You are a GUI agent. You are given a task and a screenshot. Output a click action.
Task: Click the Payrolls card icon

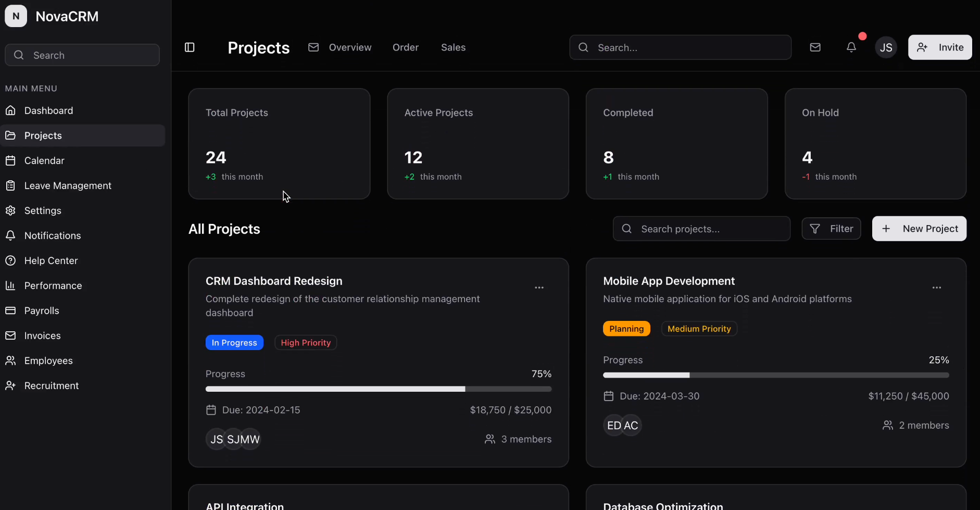10,310
